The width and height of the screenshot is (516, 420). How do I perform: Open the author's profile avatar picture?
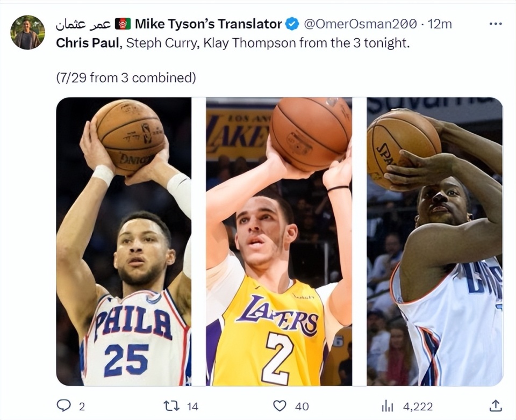pos(27,32)
